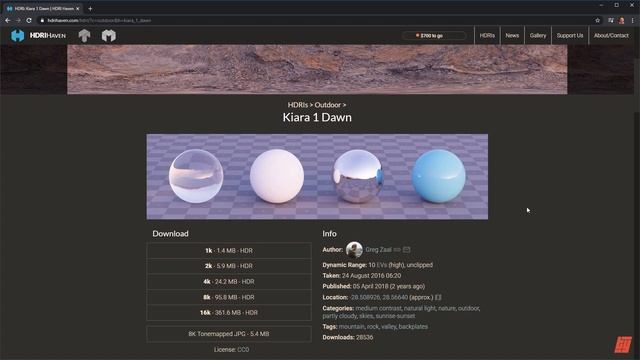Download the 8k 95.8 MB HDR
The height and width of the screenshot is (360, 640).
(229, 297)
